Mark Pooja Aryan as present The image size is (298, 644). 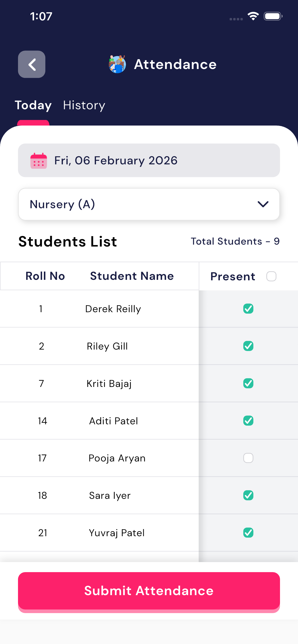[248, 458]
